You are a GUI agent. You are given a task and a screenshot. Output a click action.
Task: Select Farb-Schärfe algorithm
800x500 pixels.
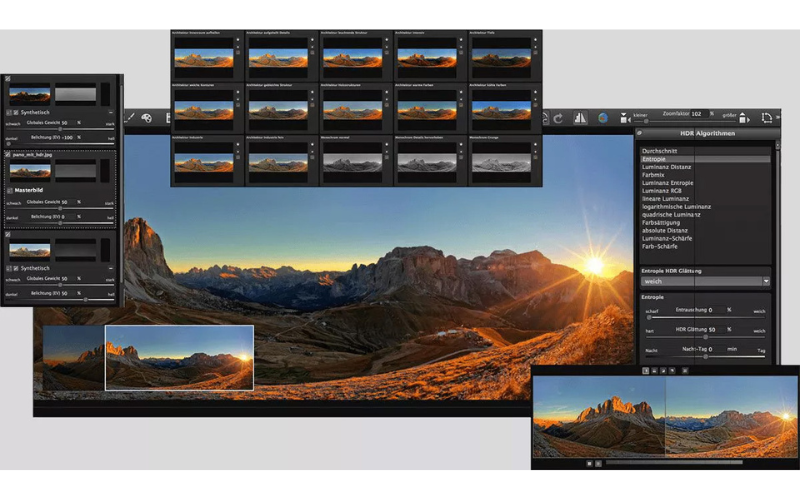coord(705,246)
